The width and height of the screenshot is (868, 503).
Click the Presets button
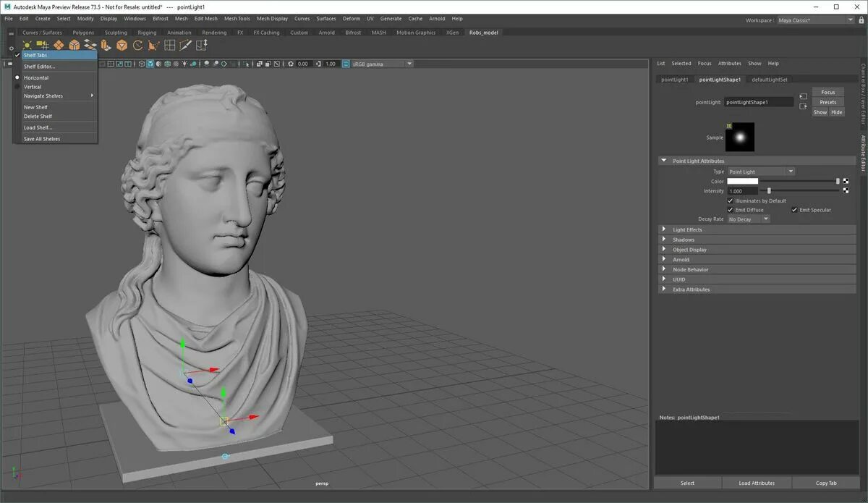pos(828,102)
